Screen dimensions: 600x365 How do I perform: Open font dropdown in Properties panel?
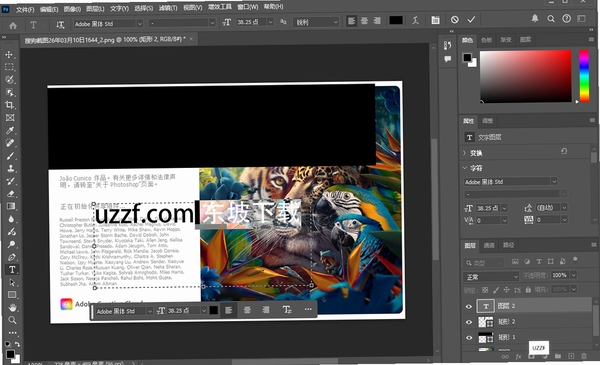click(x=554, y=181)
